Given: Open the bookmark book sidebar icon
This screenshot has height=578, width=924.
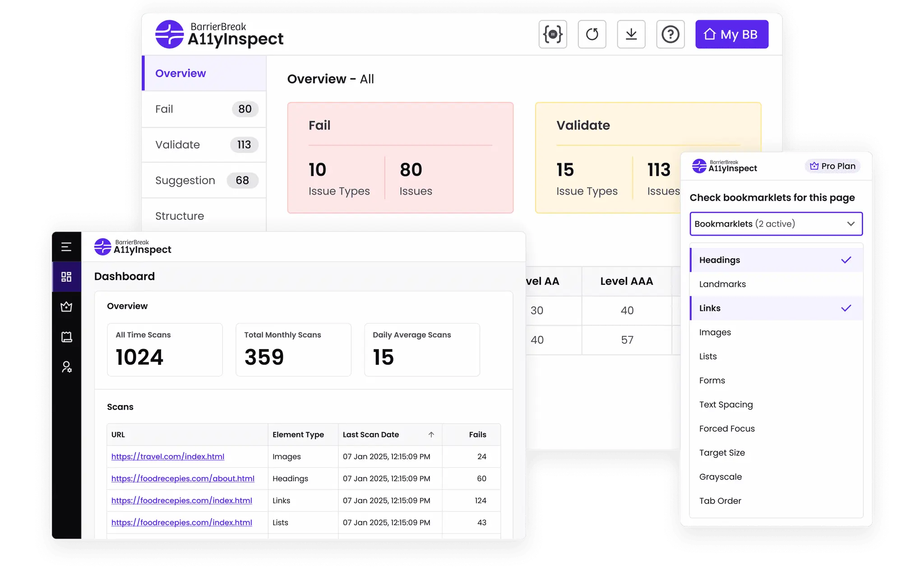Looking at the screenshot, I should [66, 337].
